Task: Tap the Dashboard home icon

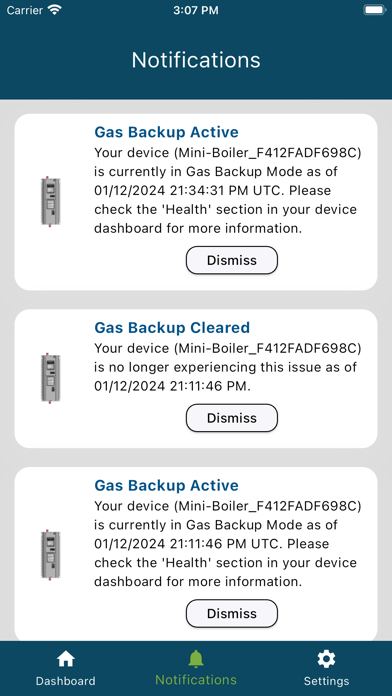Action: coord(66,659)
